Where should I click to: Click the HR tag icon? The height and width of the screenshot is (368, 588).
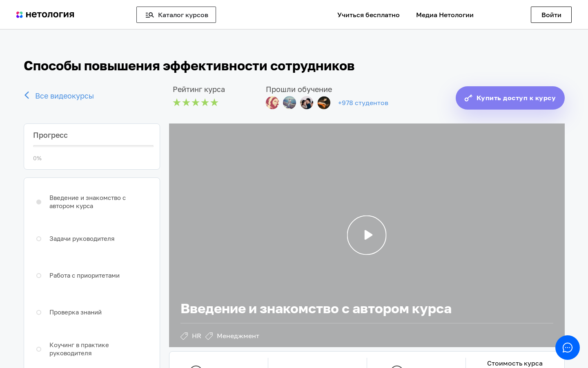[184, 336]
